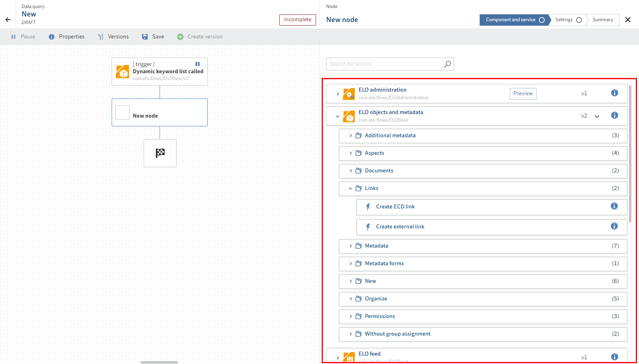Click the Additional metadata folder icon

click(359, 136)
